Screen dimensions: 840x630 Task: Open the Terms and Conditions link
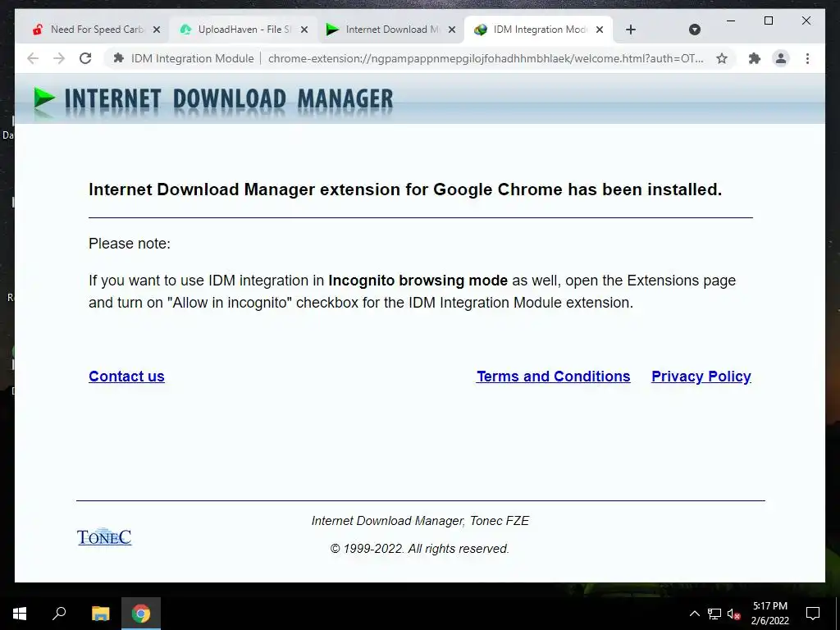pyautogui.click(x=554, y=377)
